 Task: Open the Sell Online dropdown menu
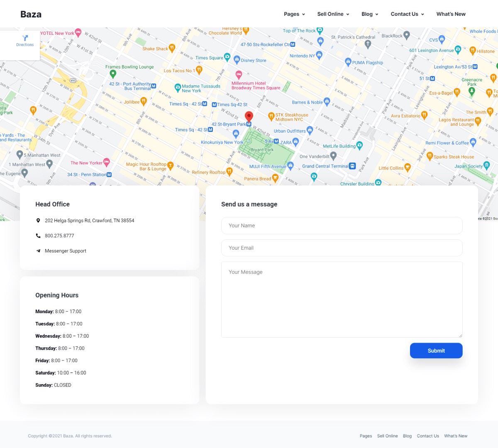(333, 14)
